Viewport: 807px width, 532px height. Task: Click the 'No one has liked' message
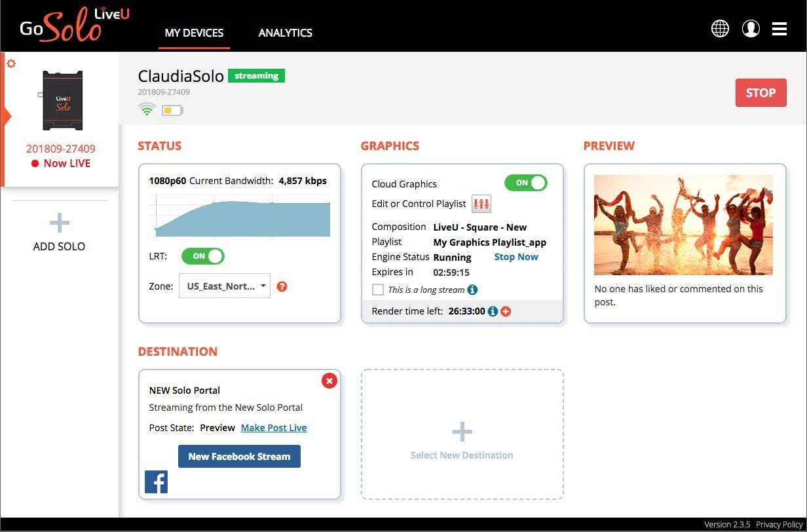click(x=679, y=295)
